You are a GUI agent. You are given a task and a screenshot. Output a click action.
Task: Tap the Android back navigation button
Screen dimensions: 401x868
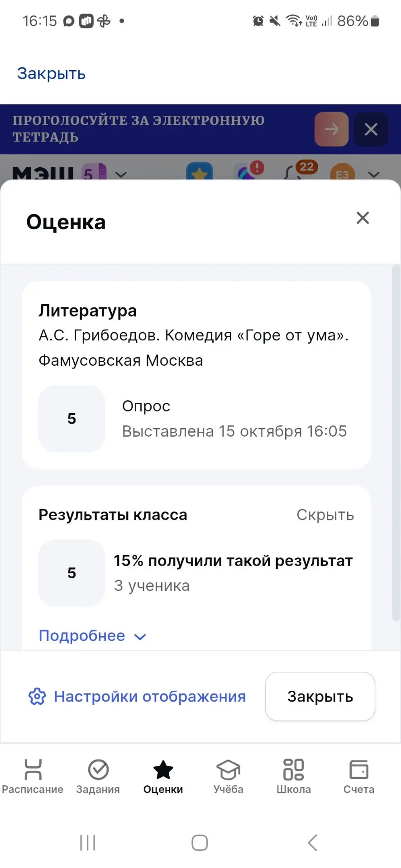click(312, 843)
